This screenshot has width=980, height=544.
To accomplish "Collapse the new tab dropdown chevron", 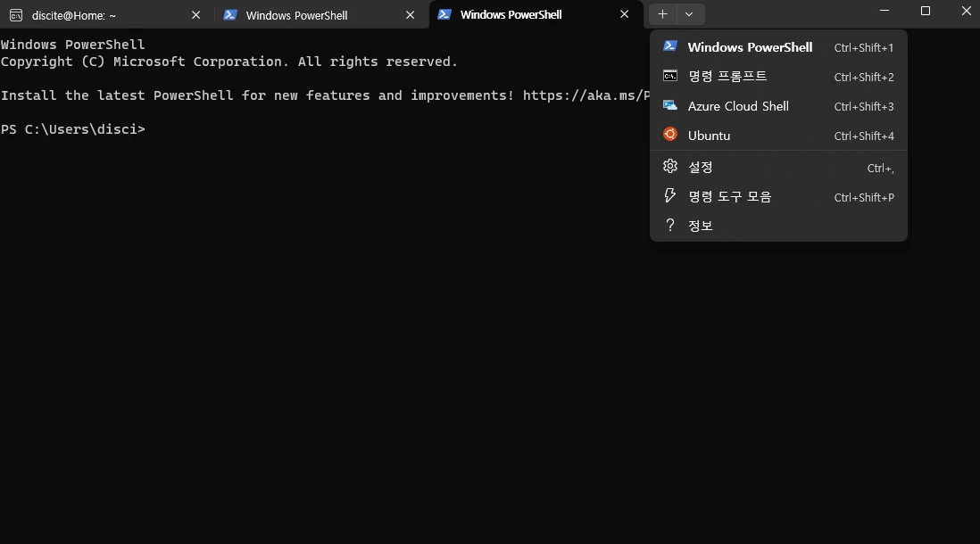I will [x=689, y=14].
